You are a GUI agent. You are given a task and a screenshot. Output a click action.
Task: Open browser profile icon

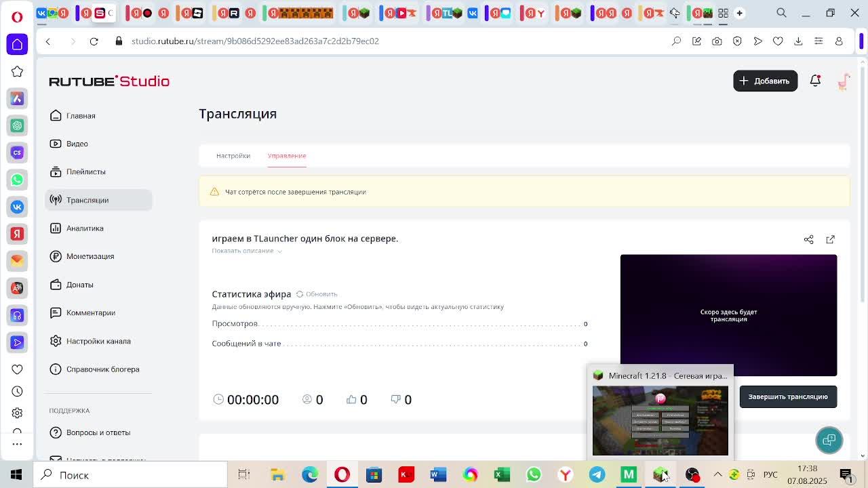[839, 41]
